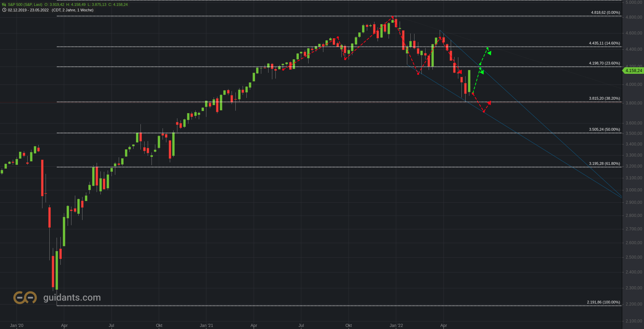Click the 3.500,00 price axis label
The width and height of the screenshot is (644, 329).
point(634,133)
